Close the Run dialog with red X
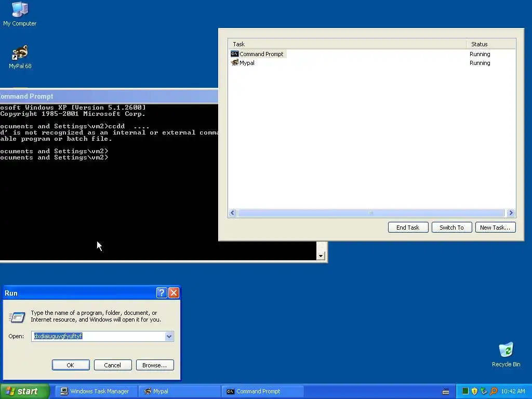Viewport: 532px width, 399px height. 174,292
